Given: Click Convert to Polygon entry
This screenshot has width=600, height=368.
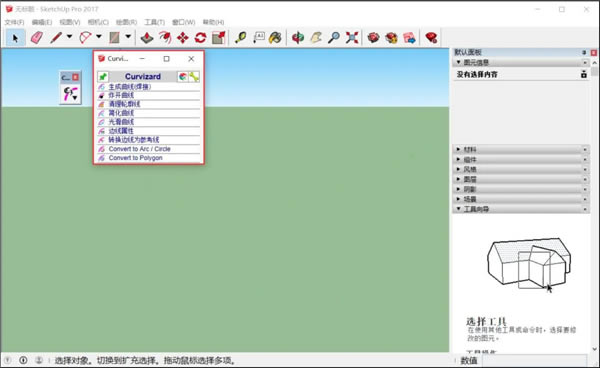Looking at the screenshot, I should click(x=135, y=158).
